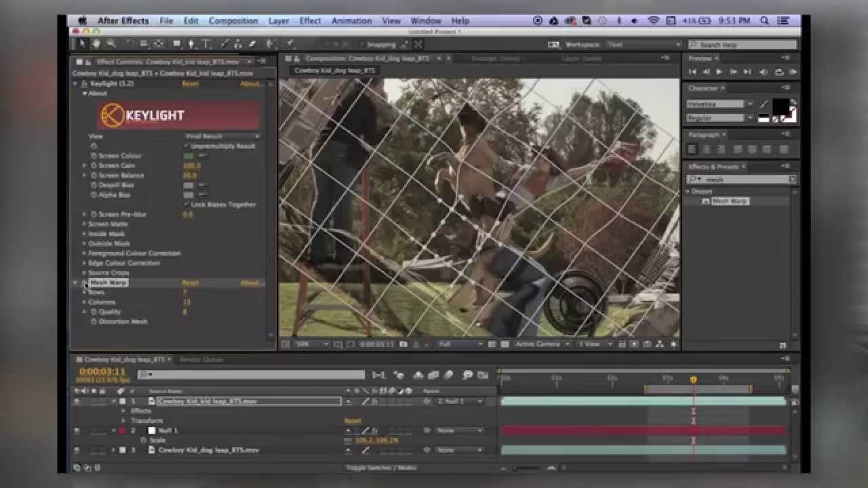Click the timeline layer search field
The width and height of the screenshot is (868, 488).
[x=251, y=375]
